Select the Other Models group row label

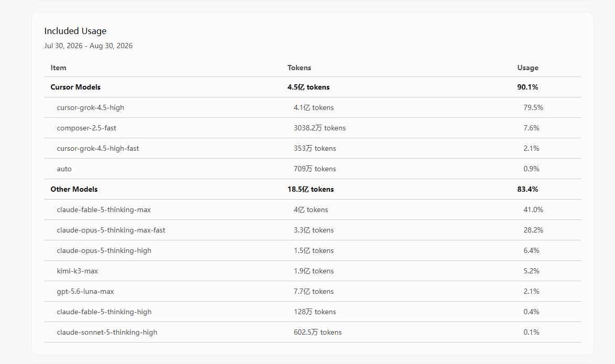click(74, 189)
